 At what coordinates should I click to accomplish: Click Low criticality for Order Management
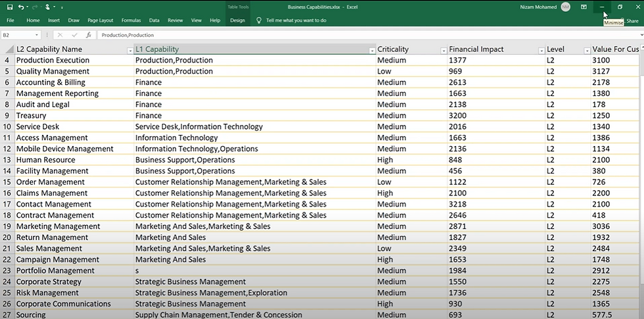tap(411, 182)
